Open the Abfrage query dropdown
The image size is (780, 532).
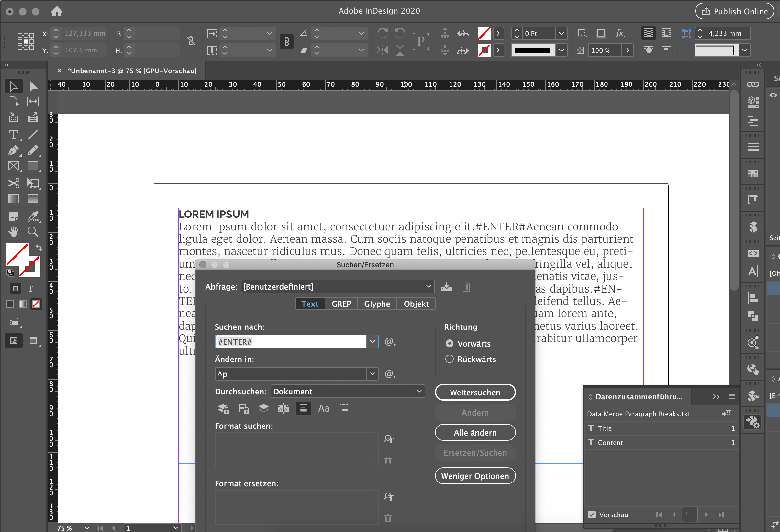point(337,287)
